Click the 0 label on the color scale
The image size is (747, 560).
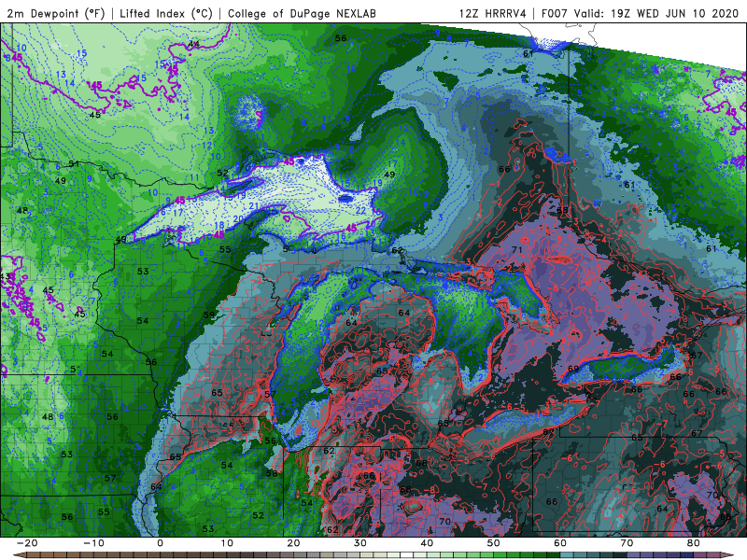[160, 543]
